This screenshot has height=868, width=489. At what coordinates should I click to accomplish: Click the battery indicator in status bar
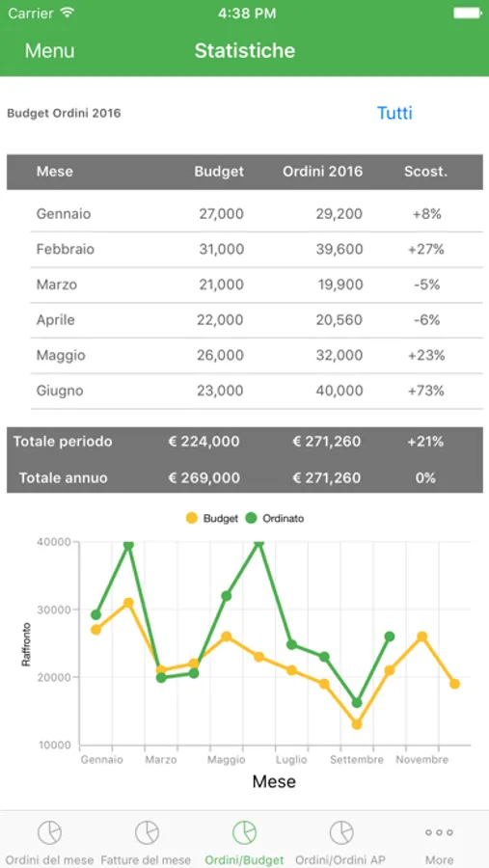coord(467,14)
